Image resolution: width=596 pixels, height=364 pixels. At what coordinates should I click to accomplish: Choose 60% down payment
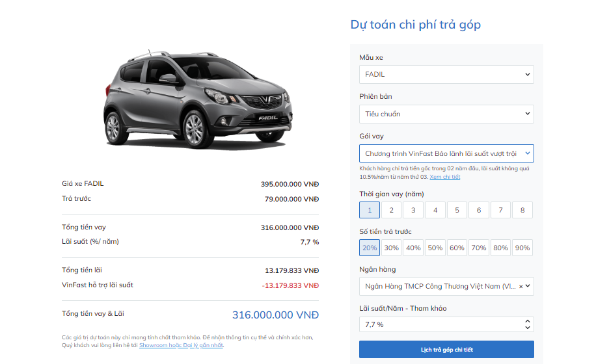[x=457, y=248]
